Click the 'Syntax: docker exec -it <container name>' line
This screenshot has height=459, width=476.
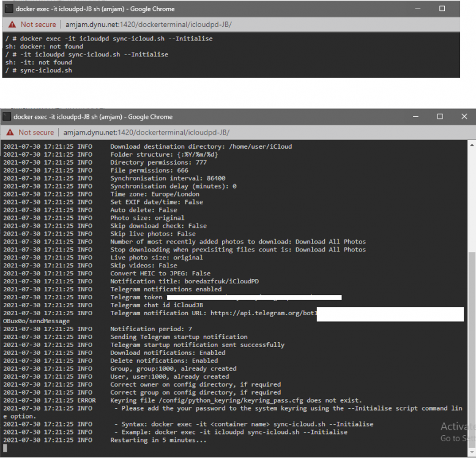pos(244,424)
